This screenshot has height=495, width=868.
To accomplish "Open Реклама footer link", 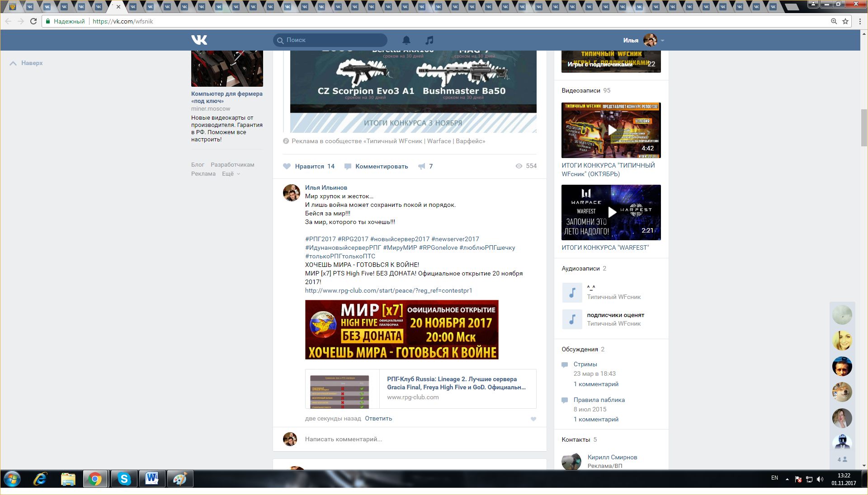I will click(x=203, y=174).
